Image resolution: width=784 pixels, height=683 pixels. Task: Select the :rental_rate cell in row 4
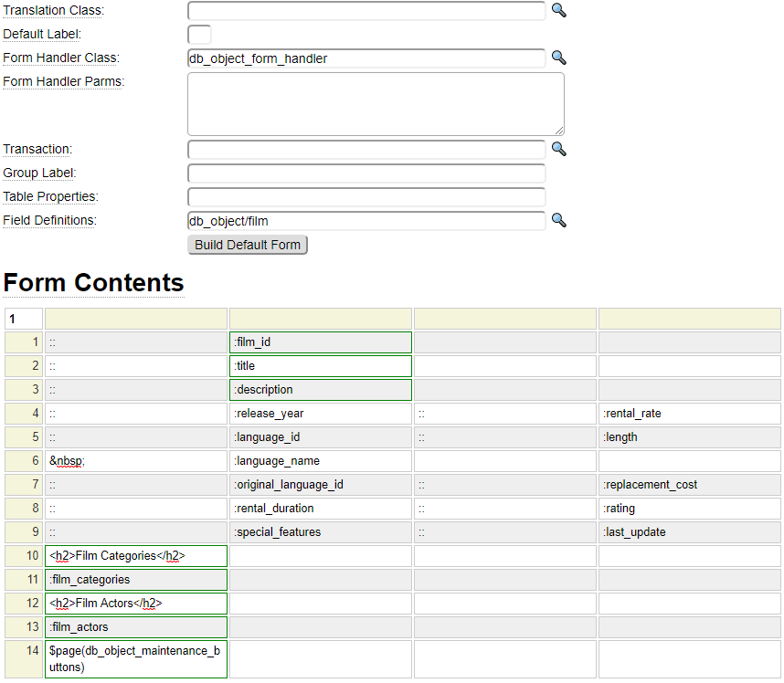tap(689, 414)
